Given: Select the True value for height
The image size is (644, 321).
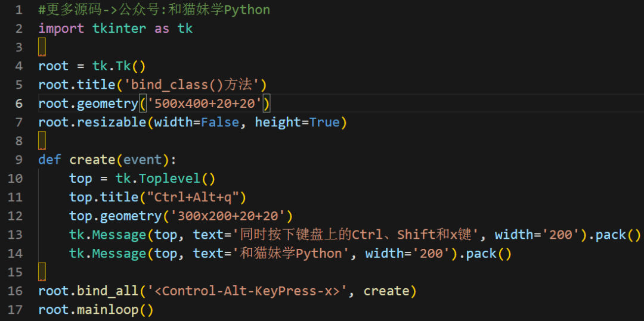Looking at the screenshot, I should (x=324, y=122).
